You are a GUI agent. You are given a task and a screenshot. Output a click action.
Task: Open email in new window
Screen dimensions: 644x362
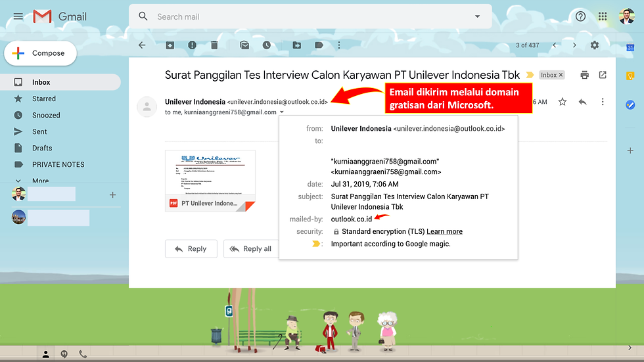(x=603, y=75)
